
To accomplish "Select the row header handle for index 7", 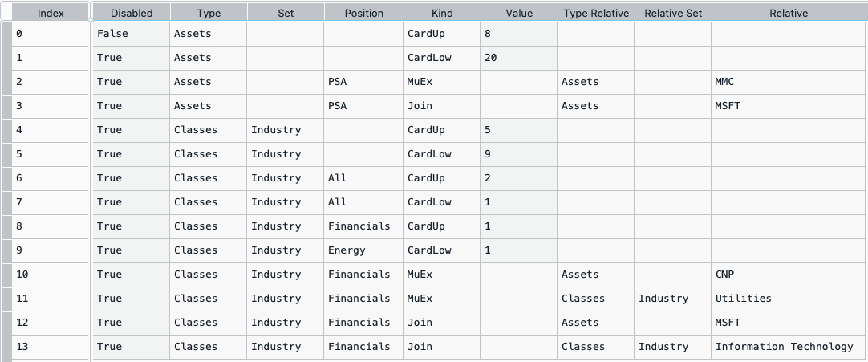I will click(6, 202).
